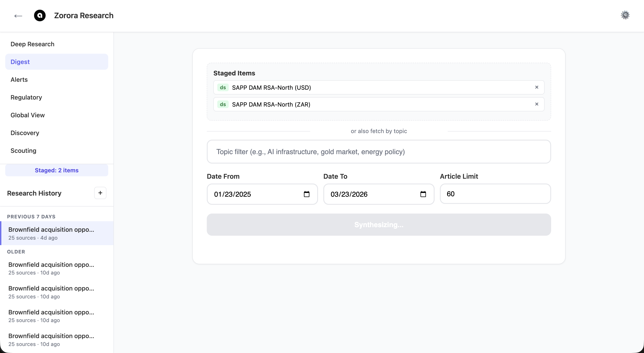Image resolution: width=644 pixels, height=353 pixels.
Task: Click the Zorora Research logo icon
Action: click(x=40, y=16)
